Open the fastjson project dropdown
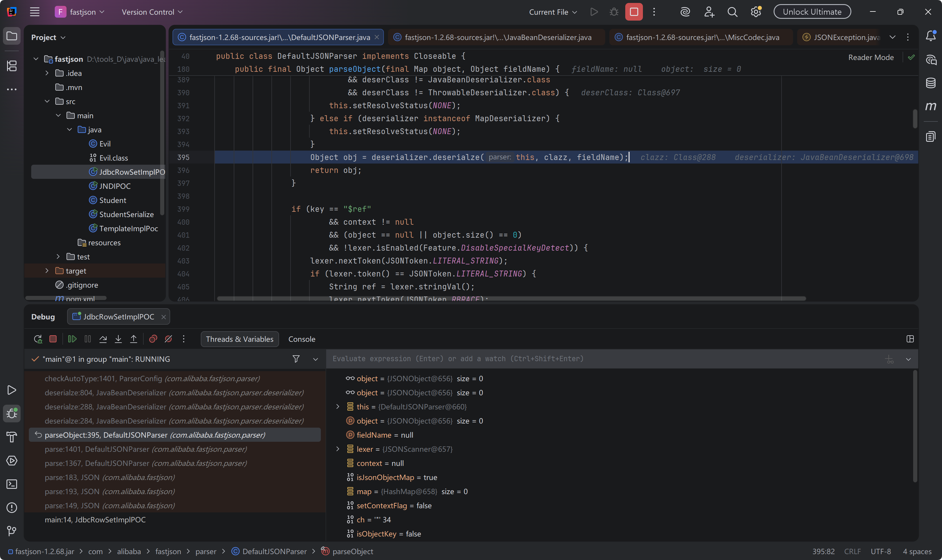The width and height of the screenshot is (942, 560). click(x=80, y=12)
